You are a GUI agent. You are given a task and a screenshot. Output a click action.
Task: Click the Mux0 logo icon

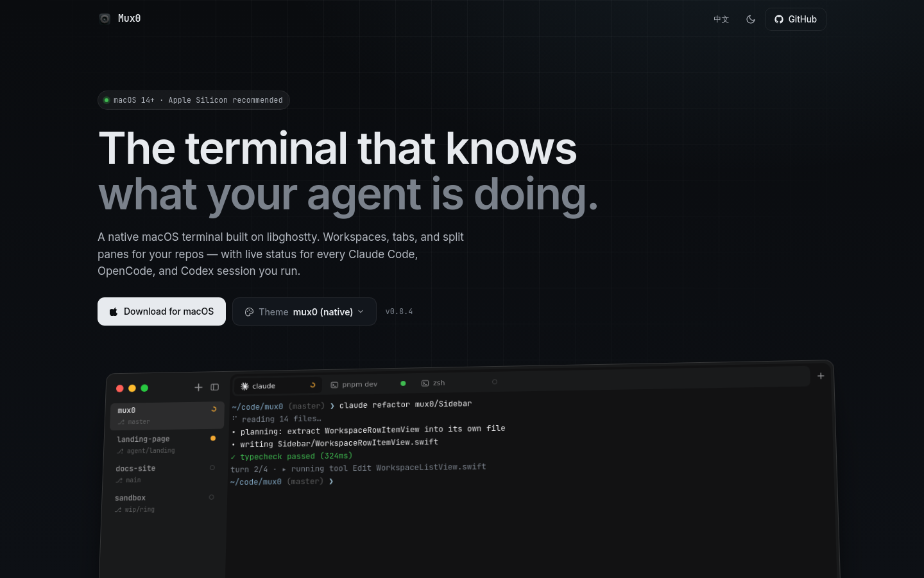coord(105,19)
